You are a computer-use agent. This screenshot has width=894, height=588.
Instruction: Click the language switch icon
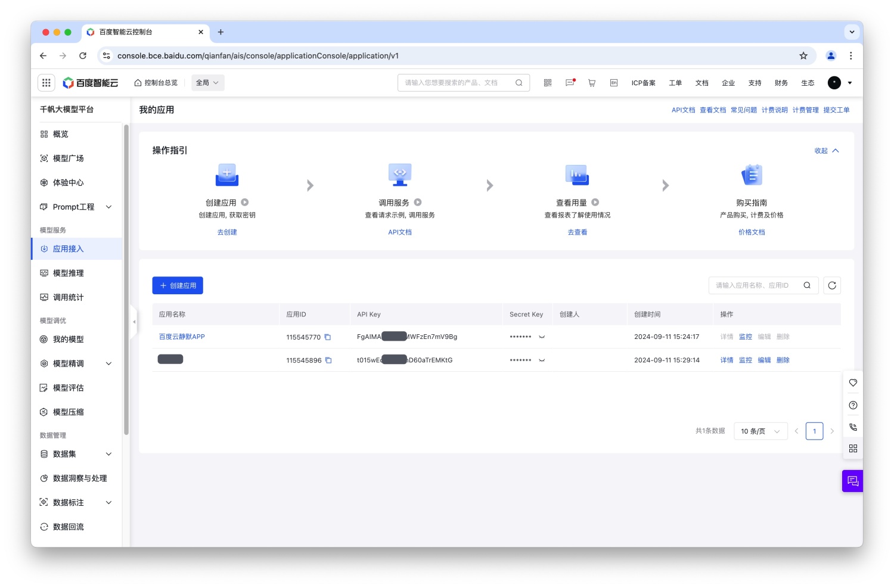614,83
